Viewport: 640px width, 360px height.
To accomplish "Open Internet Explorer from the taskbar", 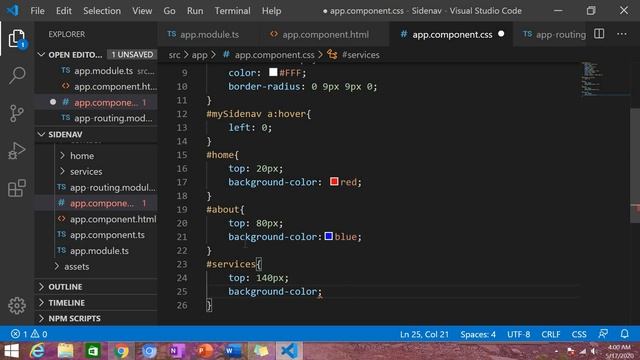I will pyautogui.click(x=38, y=351).
